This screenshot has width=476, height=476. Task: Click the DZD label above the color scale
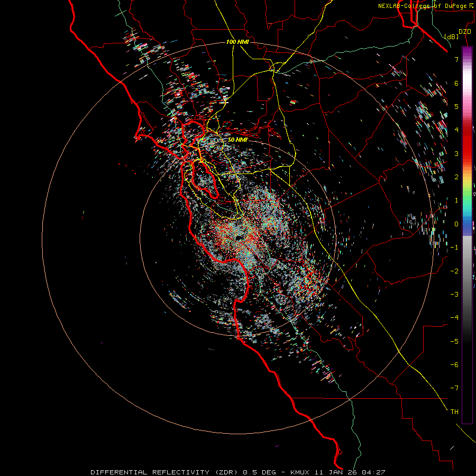[465, 32]
